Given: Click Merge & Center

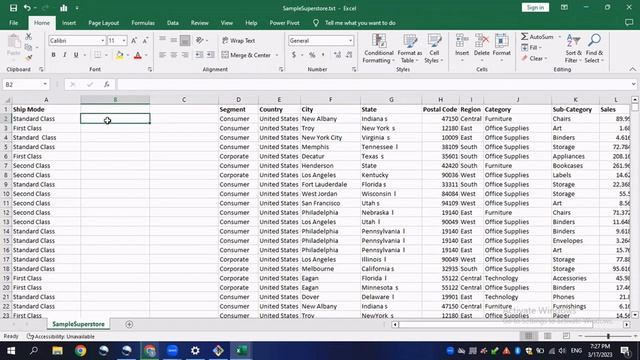Looking at the screenshot, I should tap(246, 55).
